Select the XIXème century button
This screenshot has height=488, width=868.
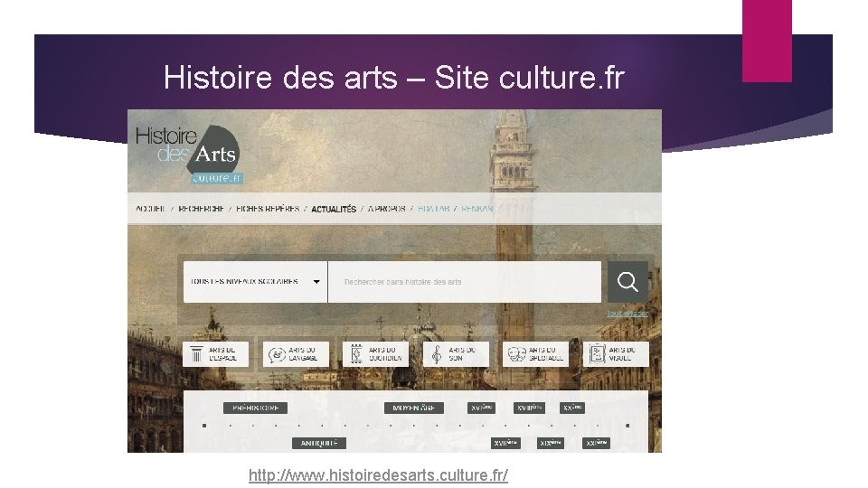coord(551,443)
